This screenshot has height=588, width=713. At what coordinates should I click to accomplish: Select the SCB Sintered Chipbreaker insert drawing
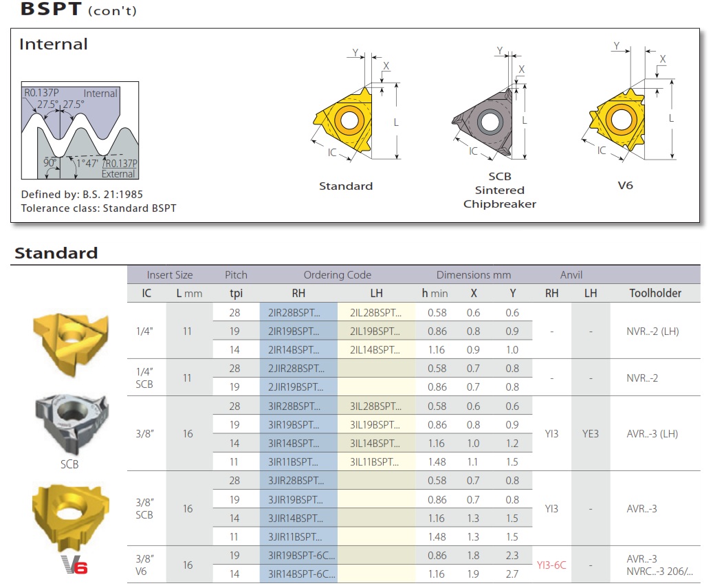tap(490, 104)
